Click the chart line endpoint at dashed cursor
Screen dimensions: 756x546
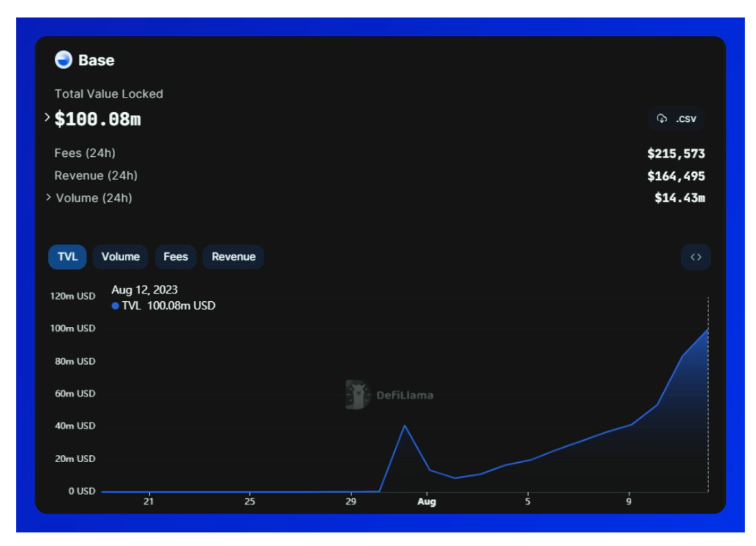click(x=708, y=329)
